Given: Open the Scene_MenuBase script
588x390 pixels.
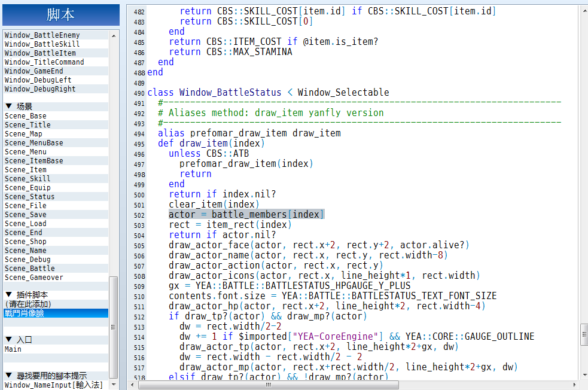Looking at the screenshot, I should [56, 143].
